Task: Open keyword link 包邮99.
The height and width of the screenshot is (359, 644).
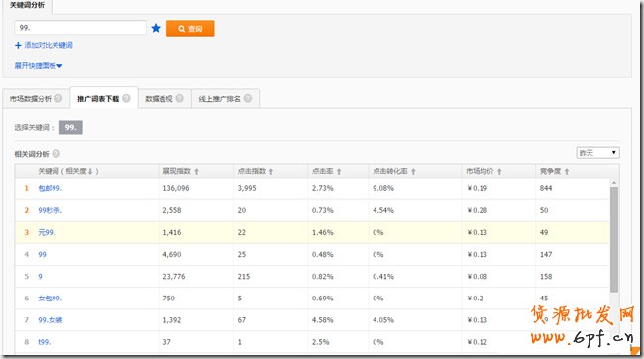Action: [51, 188]
